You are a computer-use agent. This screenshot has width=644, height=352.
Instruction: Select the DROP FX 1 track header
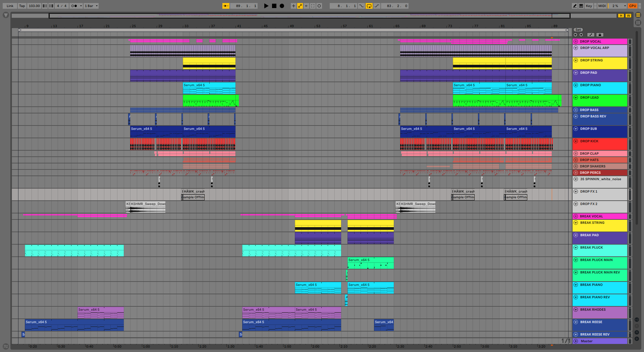600,194
